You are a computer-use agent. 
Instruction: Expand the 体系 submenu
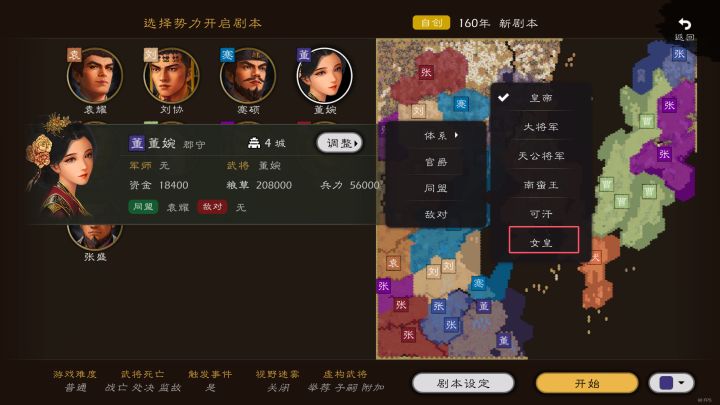[436, 135]
